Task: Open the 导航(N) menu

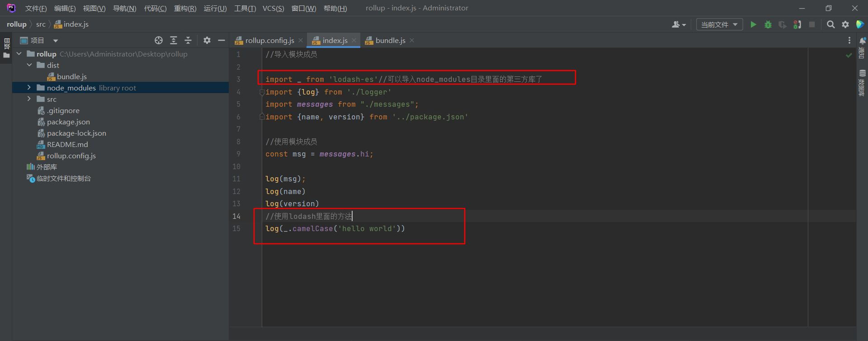Action: coord(124,8)
